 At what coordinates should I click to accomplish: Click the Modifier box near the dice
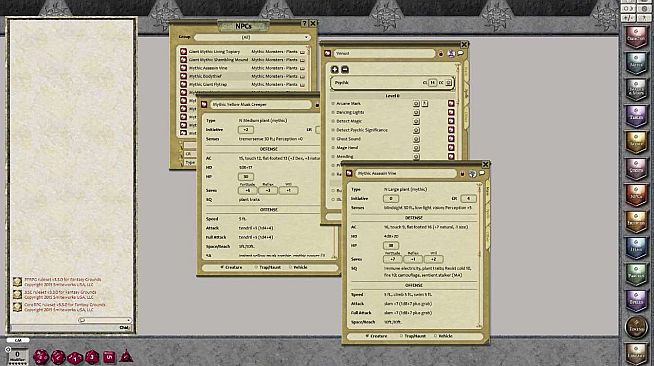17,356
